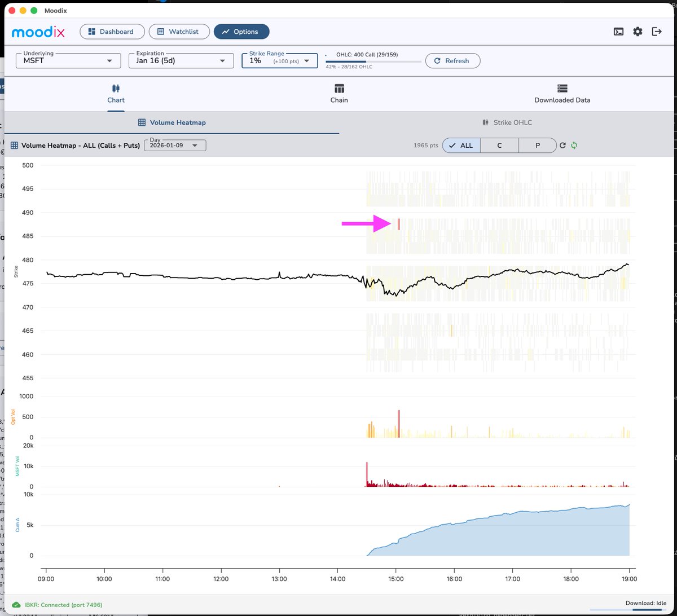Select the Chain tab
This screenshot has height=616, width=677.
coord(339,94)
